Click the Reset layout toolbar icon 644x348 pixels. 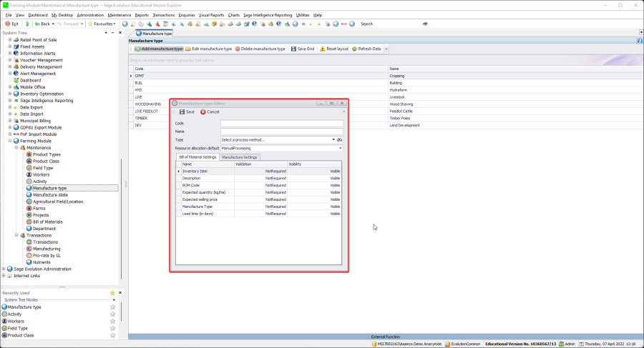coord(322,49)
